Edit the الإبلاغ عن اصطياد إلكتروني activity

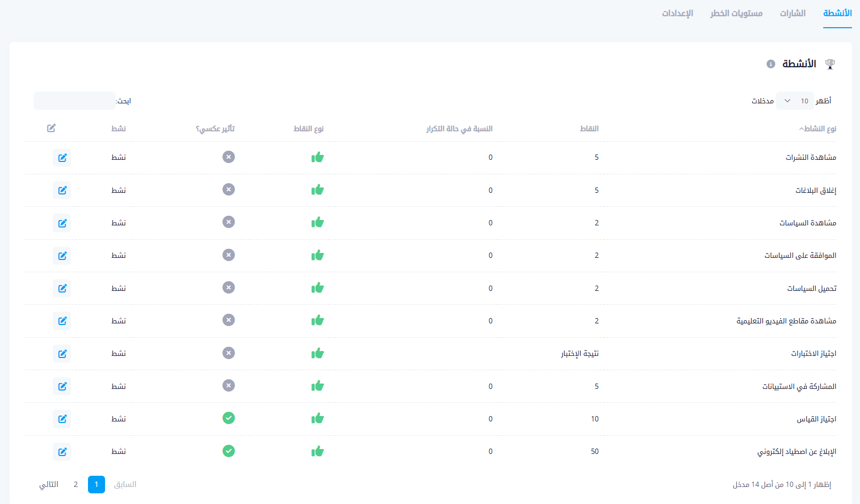pos(62,452)
